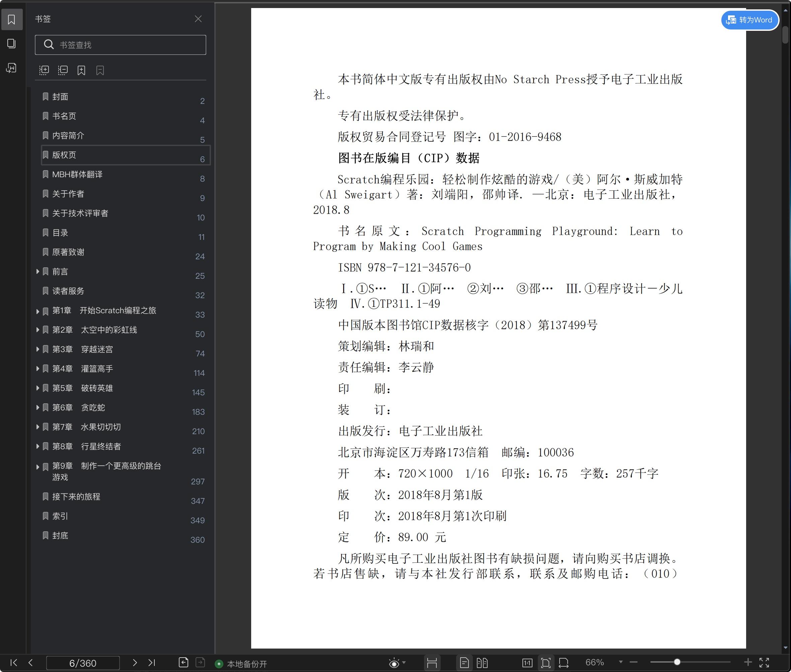
Task: Zoom in with plus button
Action: [x=748, y=663]
